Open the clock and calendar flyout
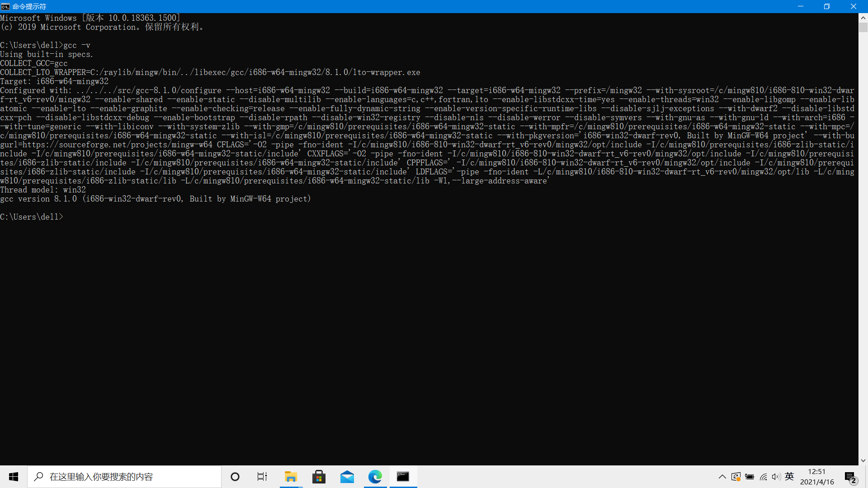Screen dimensions: 868x488 (817, 477)
